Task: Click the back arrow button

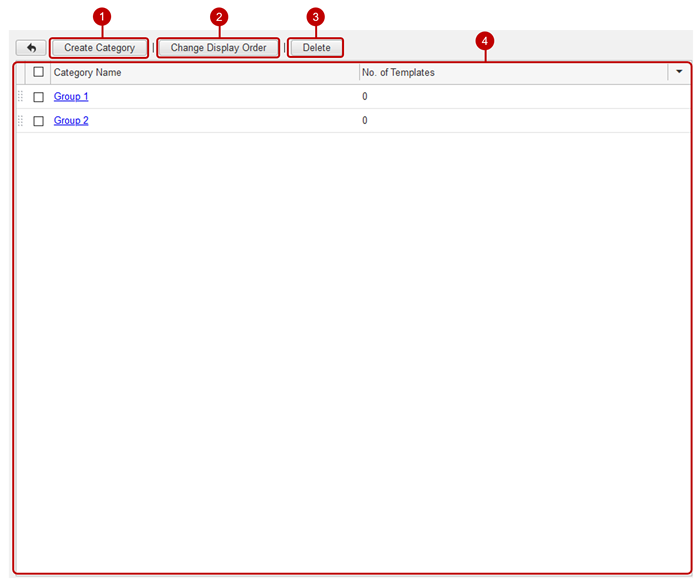Action: tap(31, 48)
